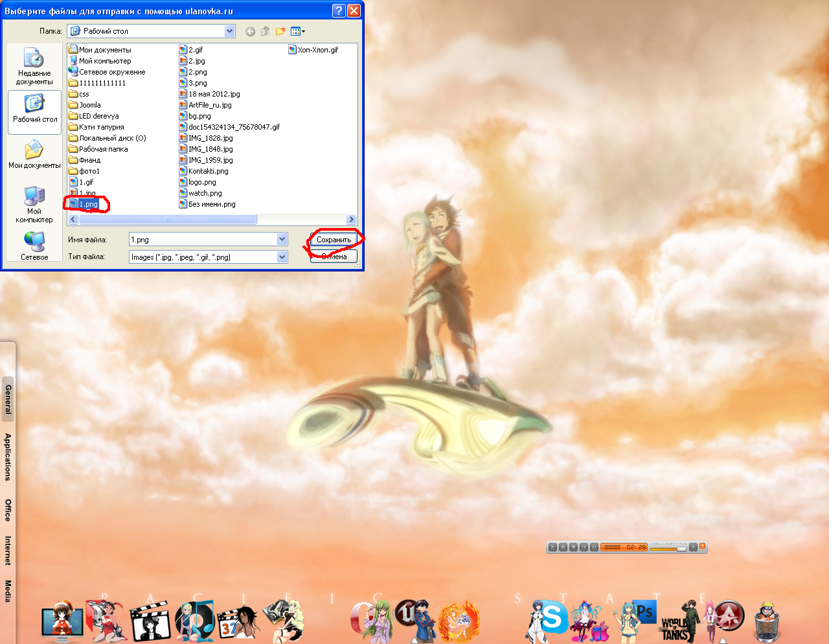
Task: Open the view mode menu button
Action: [298, 31]
